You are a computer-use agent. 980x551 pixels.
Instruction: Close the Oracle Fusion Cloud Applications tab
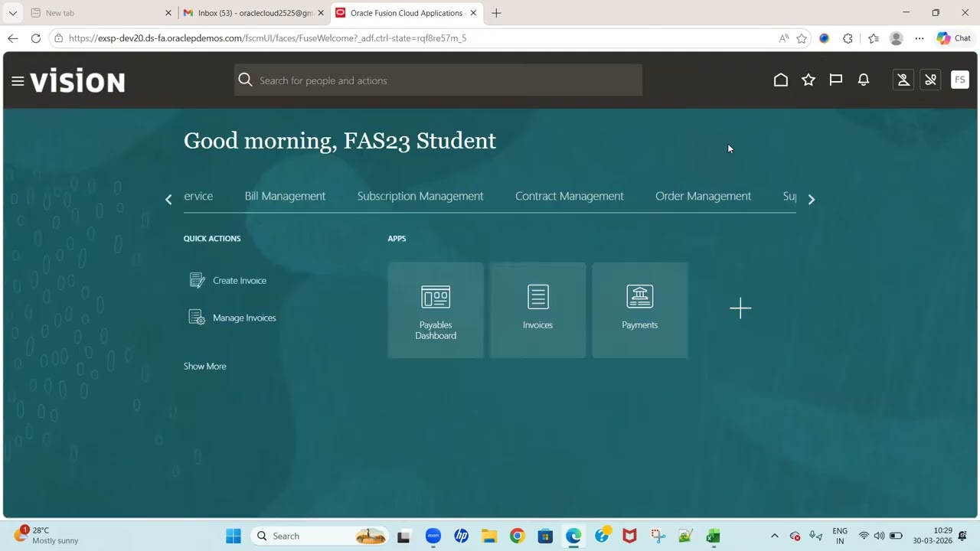474,13
